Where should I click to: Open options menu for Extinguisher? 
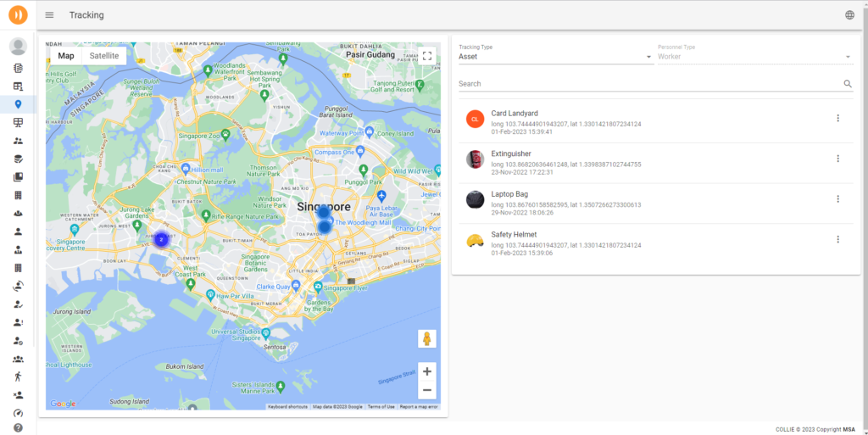click(837, 159)
